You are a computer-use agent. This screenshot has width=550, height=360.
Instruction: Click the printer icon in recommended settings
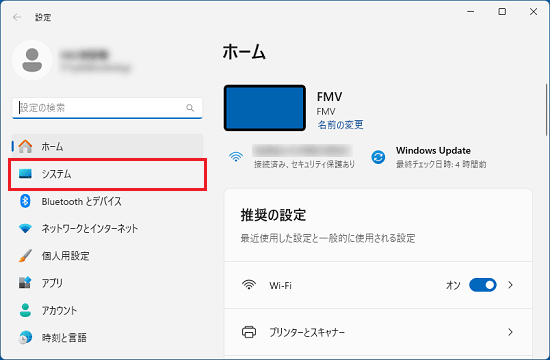pyautogui.click(x=249, y=332)
